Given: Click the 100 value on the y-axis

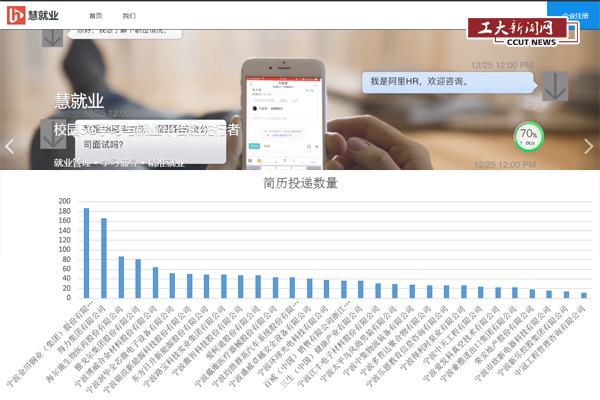Looking at the screenshot, I should pos(65,250).
